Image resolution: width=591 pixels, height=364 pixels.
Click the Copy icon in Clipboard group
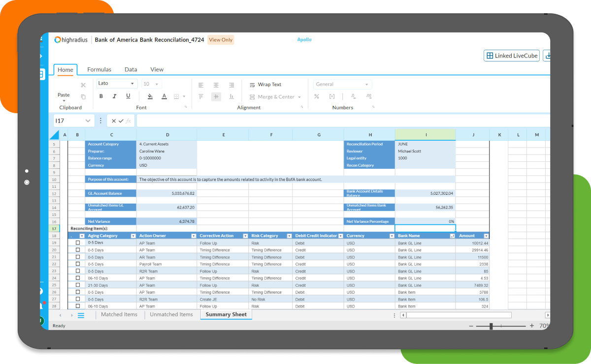coord(83,97)
